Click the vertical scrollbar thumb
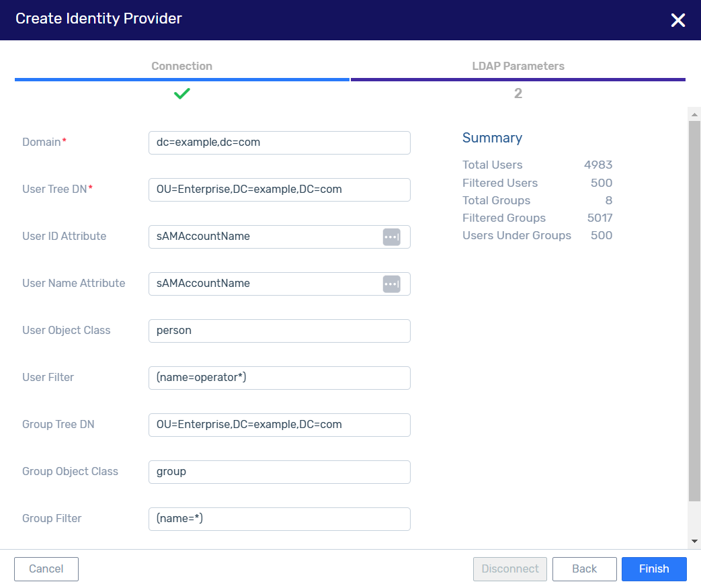Screen dimensions: 701x588 coord(694,310)
